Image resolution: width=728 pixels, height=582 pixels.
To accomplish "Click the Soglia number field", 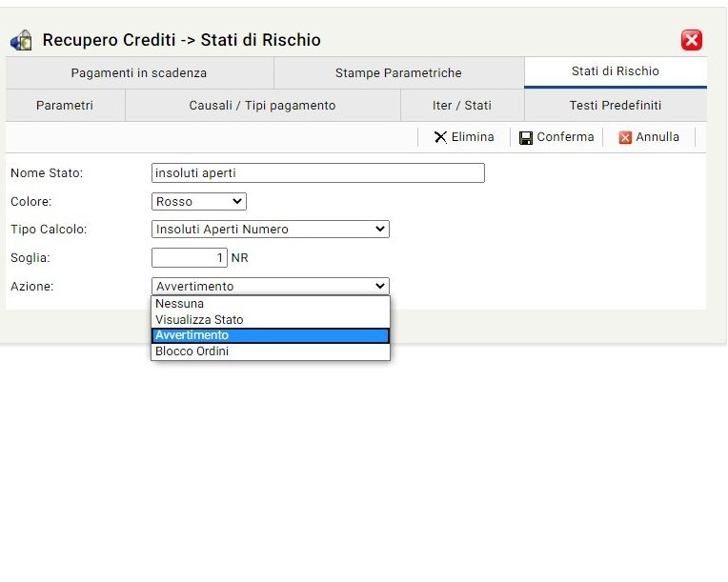I will tap(189, 258).
